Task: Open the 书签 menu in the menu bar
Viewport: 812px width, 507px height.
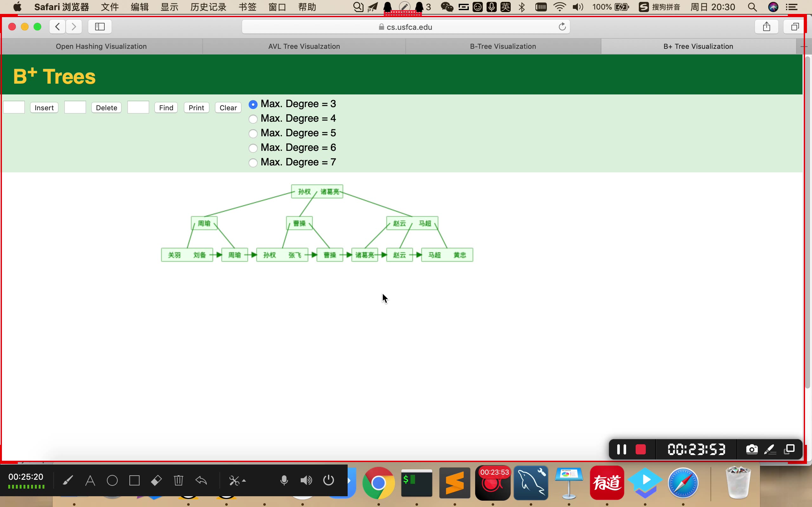Action: pos(247,7)
